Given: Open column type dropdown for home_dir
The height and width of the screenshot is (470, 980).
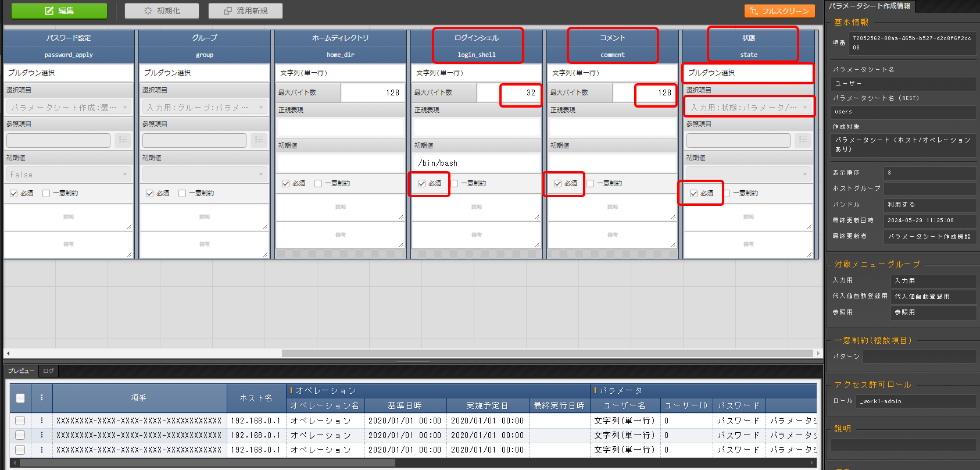Looking at the screenshot, I should tap(341, 73).
